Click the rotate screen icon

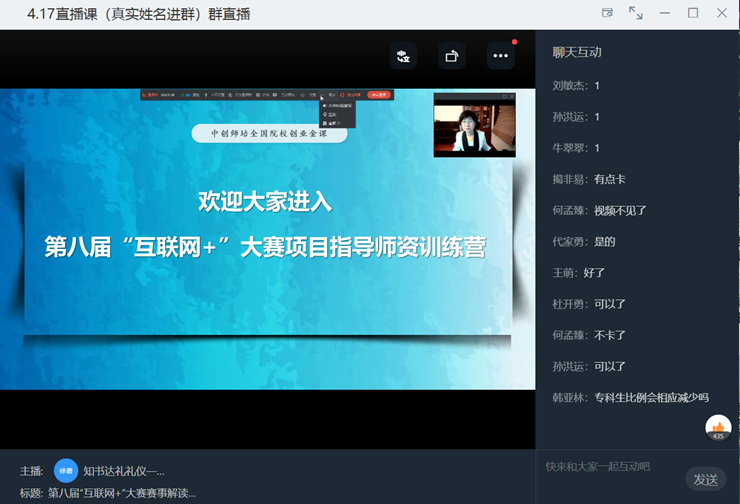(x=452, y=56)
